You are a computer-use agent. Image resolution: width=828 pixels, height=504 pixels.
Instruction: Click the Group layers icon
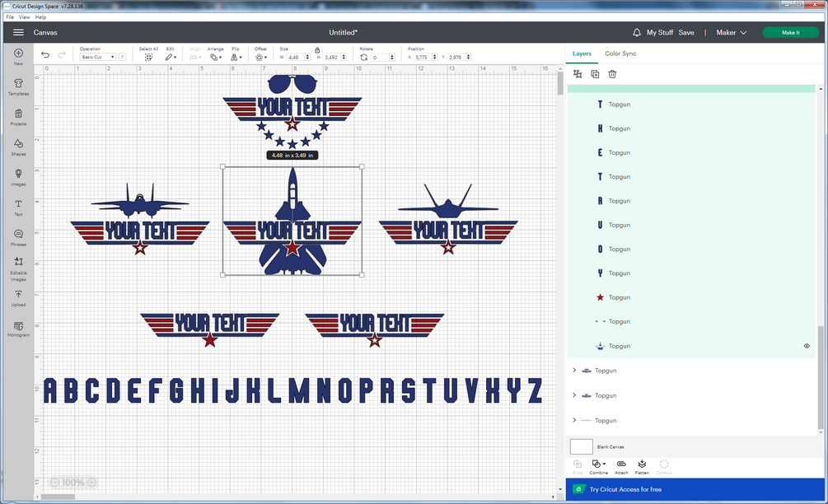click(x=578, y=74)
